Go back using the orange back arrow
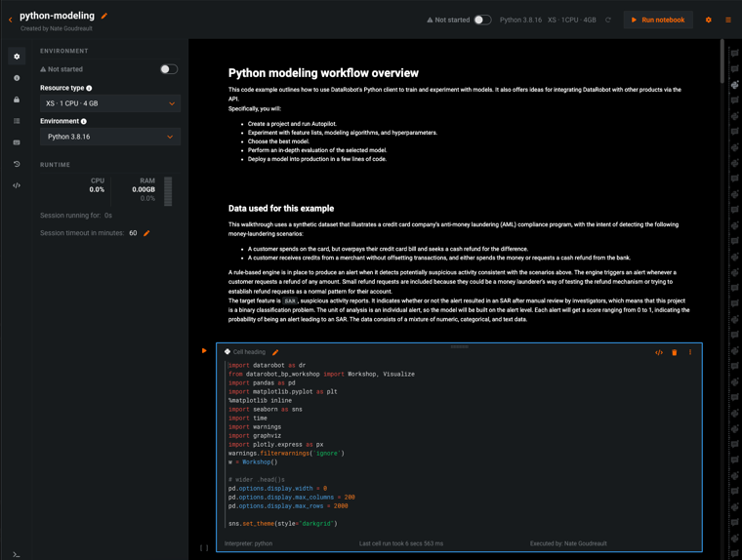This screenshot has width=742, height=560. (11, 20)
